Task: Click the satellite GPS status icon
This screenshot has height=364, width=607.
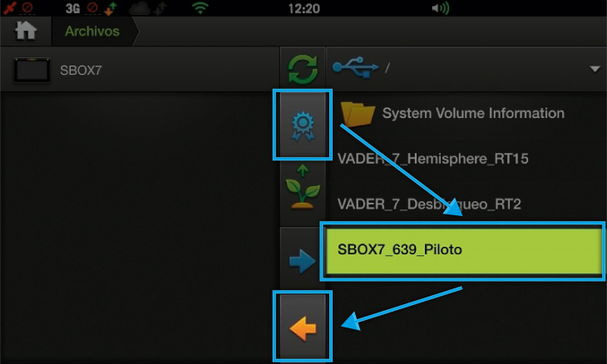Action: [10, 7]
